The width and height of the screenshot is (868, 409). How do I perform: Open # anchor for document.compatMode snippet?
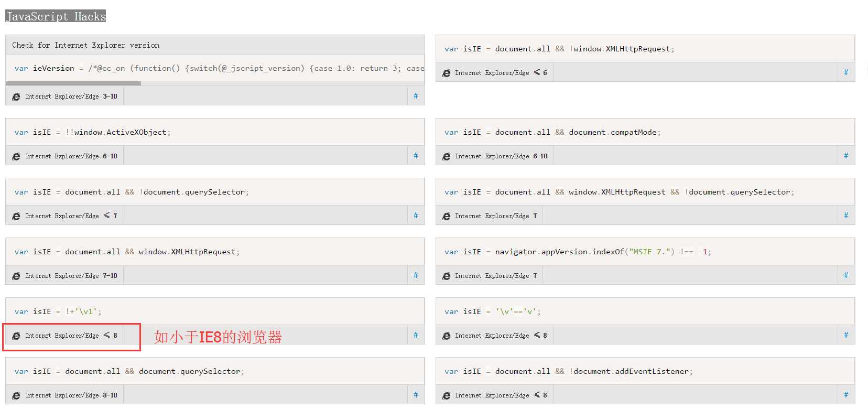(846, 156)
